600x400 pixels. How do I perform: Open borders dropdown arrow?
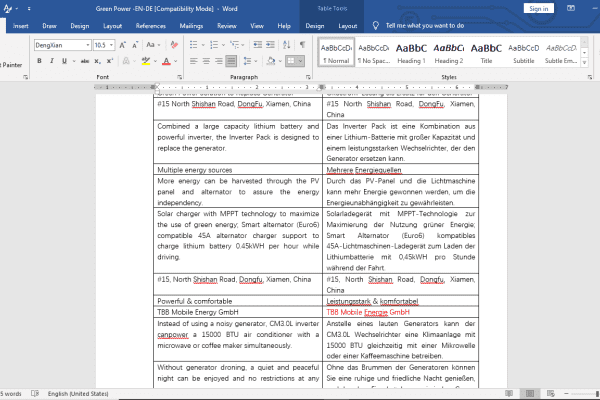(301, 61)
